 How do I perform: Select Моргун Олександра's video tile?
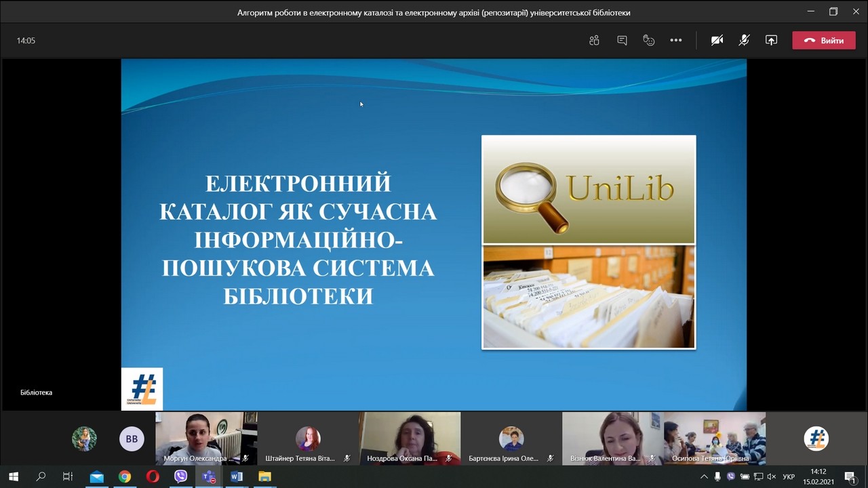coord(206,439)
